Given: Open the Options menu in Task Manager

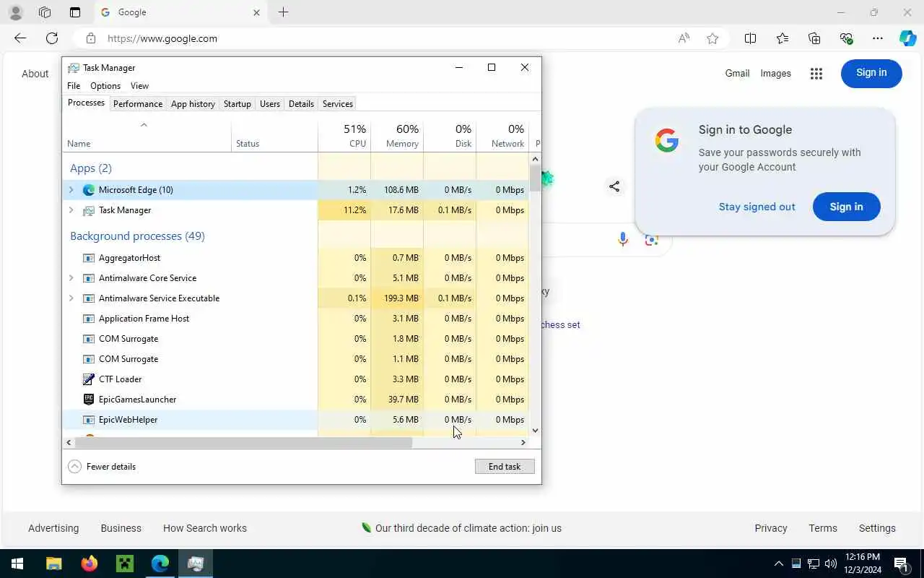Looking at the screenshot, I should pos(105,86).
